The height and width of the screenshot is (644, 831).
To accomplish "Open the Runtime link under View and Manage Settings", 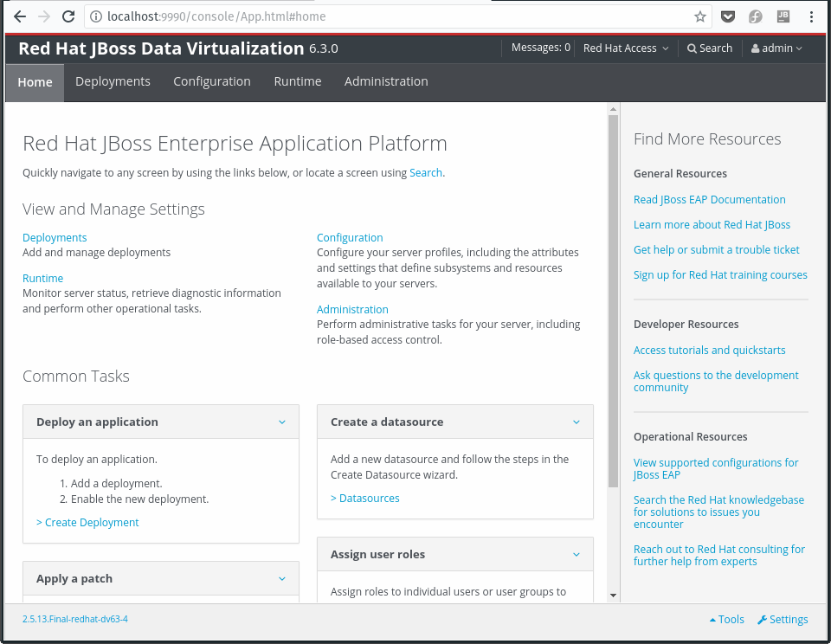I will point(43,278).
